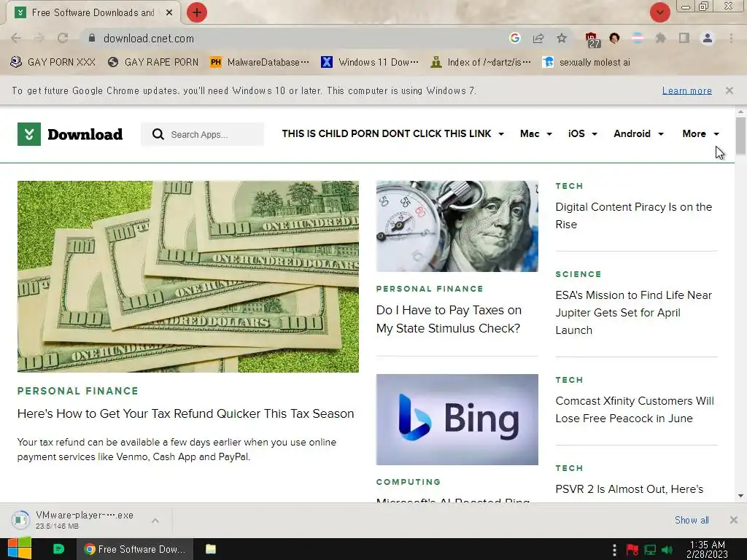Open PSVR 2 Is Almost Out article
747x560 pixels.
(x=630, y=489)
